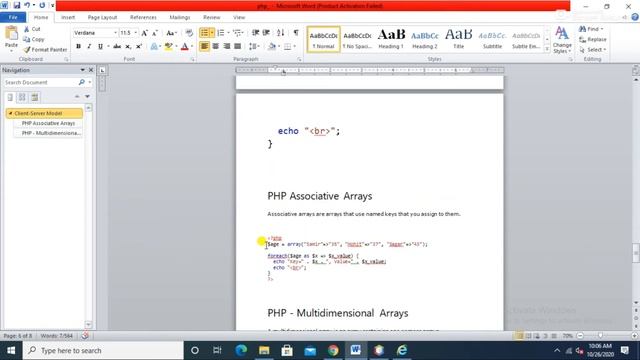Go to PHP Associative Arrays heading

48,123
